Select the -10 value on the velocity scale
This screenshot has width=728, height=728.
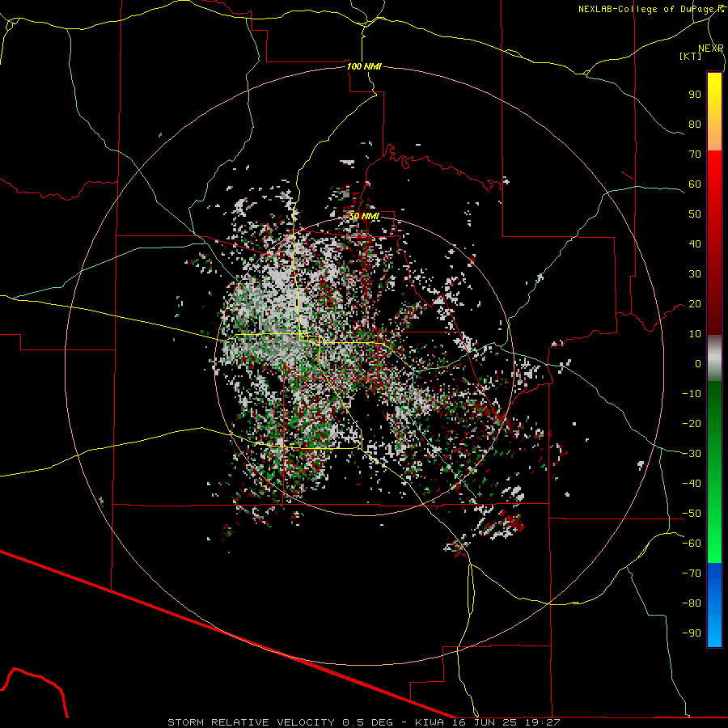click(x=692, y=394)
